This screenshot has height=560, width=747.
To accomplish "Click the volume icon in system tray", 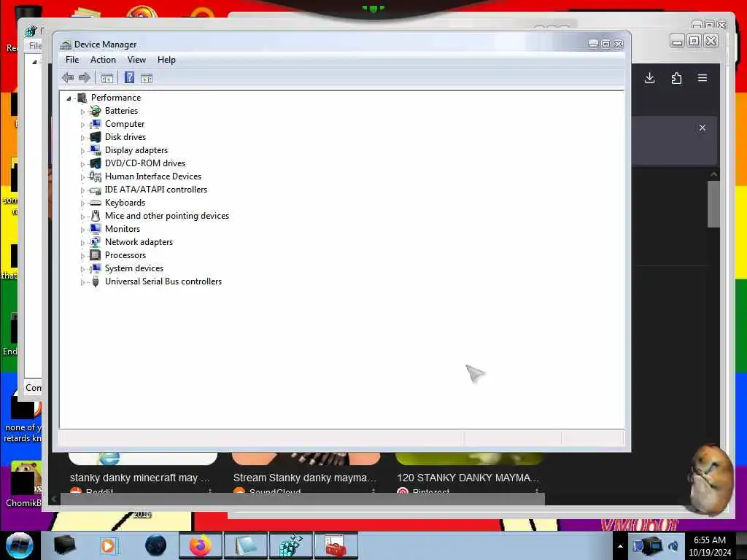I will pyautogui.click(x=673, y=546).
